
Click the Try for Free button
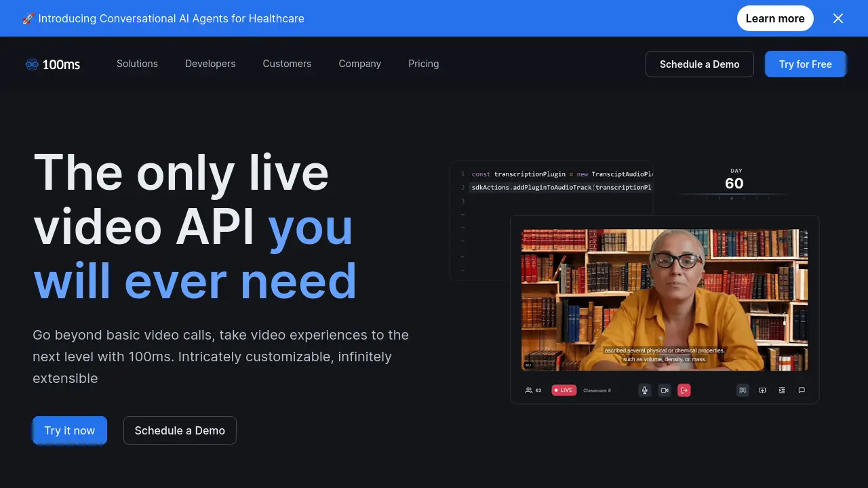tap(806, 64)
